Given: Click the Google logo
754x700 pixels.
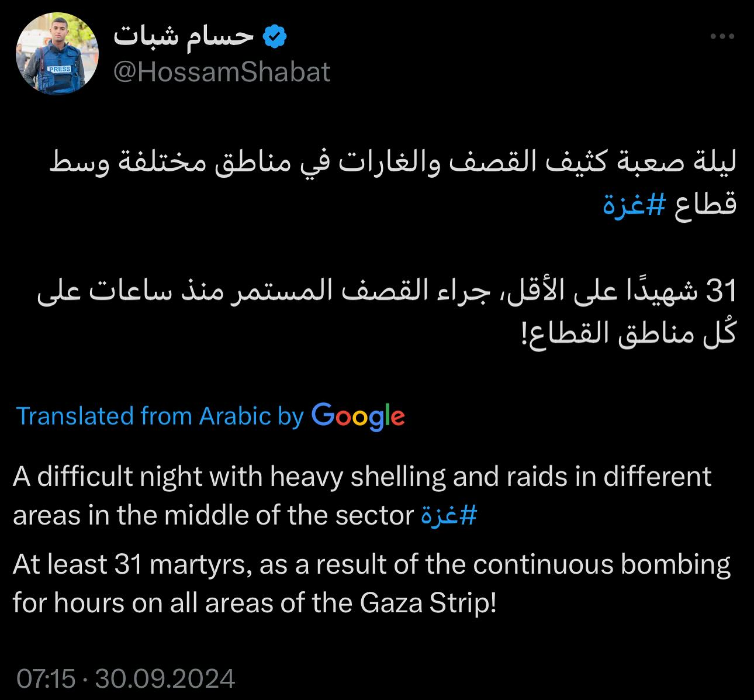Looking at the screenshot, I should tap(358, 415).
